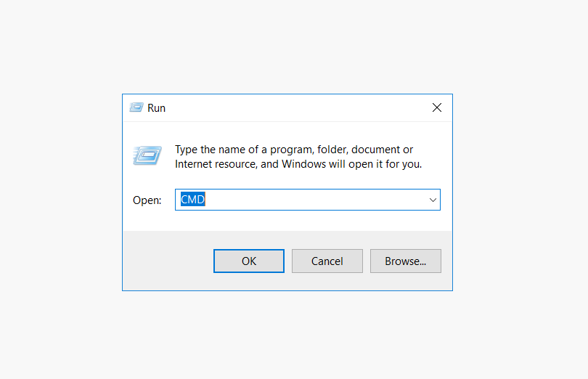Expand the Open combo box dropdown arrow
The width and height of the screenshot is (588, 379).
coord(433,200)
